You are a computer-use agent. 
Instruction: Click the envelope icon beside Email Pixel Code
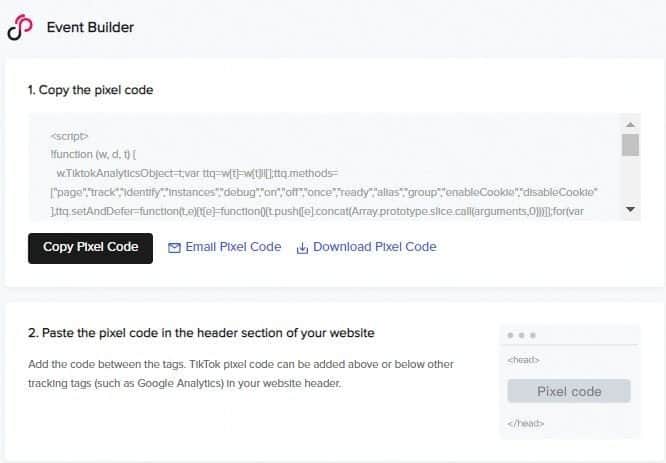point(174,248)
